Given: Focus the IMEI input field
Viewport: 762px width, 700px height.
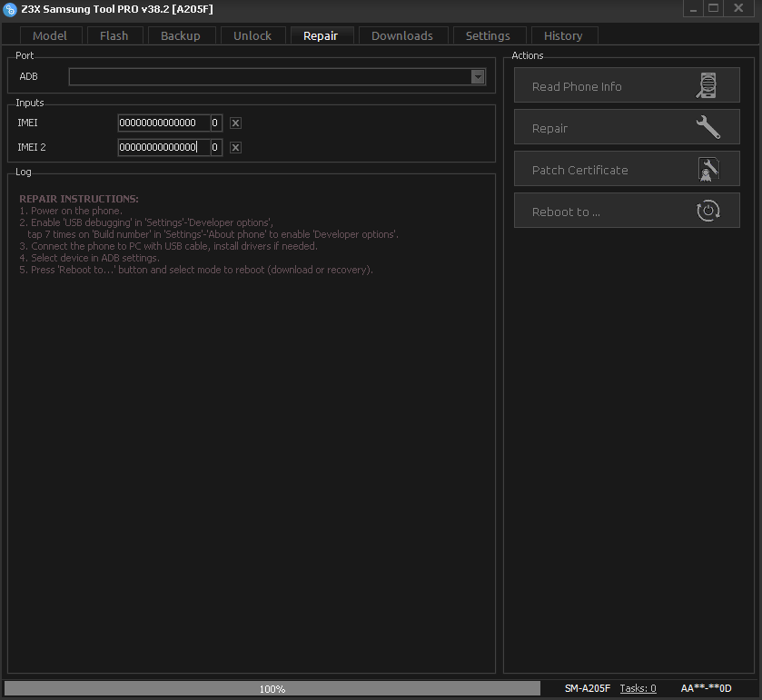Looking at the screenshot, I should coord(164,123).
